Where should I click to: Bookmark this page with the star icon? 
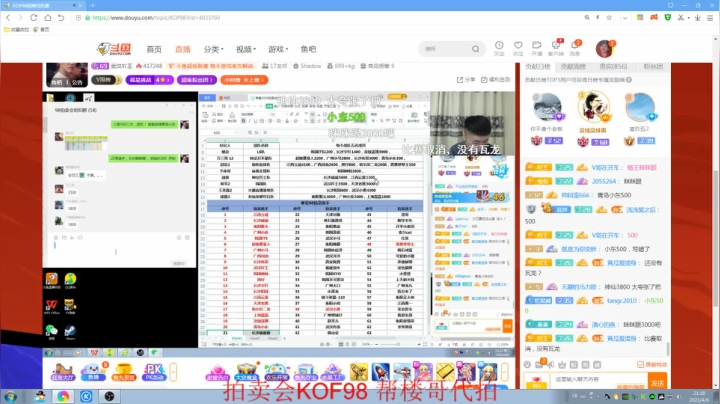(x=609, y=17)
